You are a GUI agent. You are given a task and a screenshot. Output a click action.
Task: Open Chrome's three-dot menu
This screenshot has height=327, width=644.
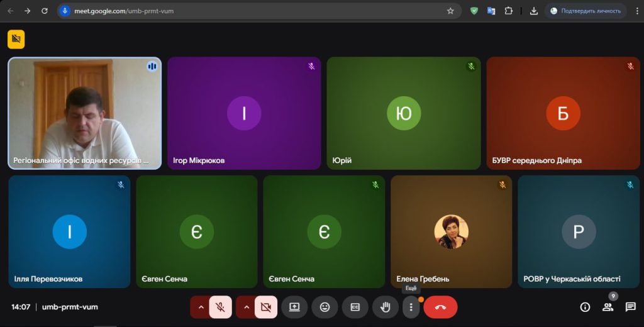click(x=637, y=11)
